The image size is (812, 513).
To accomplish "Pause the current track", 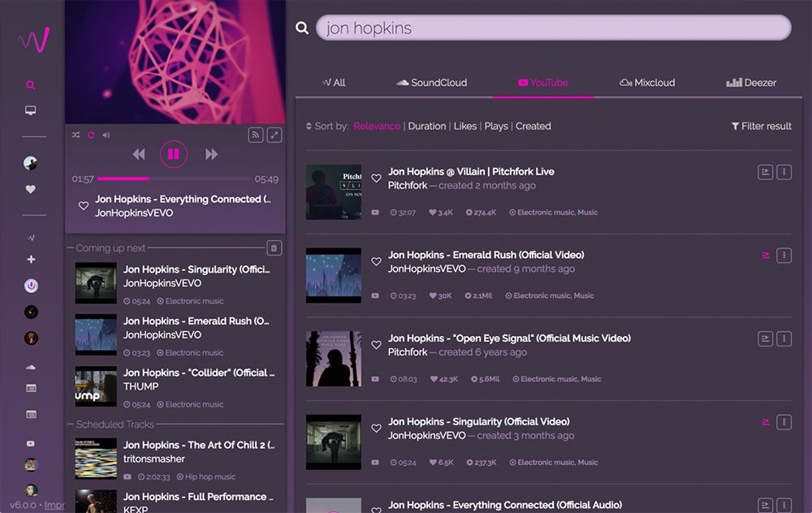I will (174, 154).
